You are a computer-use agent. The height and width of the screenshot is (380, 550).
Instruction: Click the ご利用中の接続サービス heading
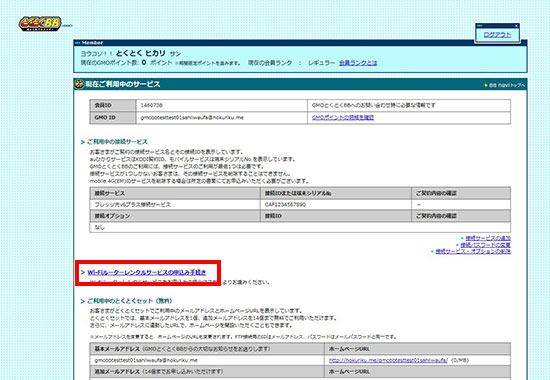pos(117,142)
